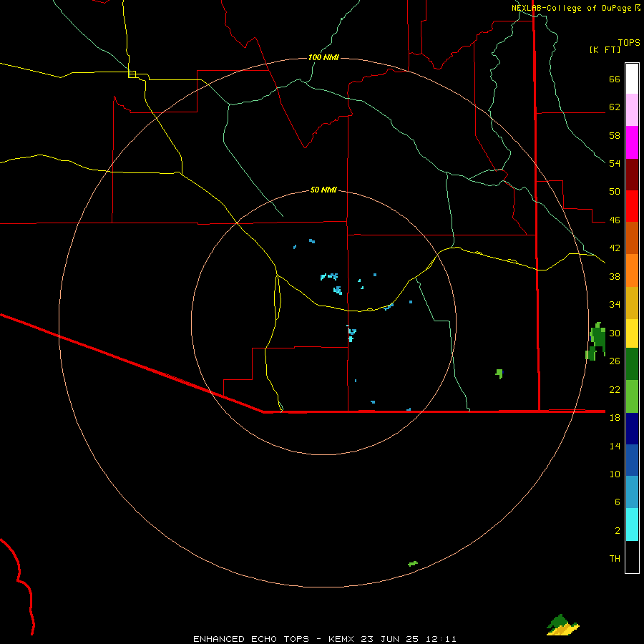Image resolution: width=644 pixels, height=644 pixels.
Task: Pick the magenta legend swatch
Action: 632,142
